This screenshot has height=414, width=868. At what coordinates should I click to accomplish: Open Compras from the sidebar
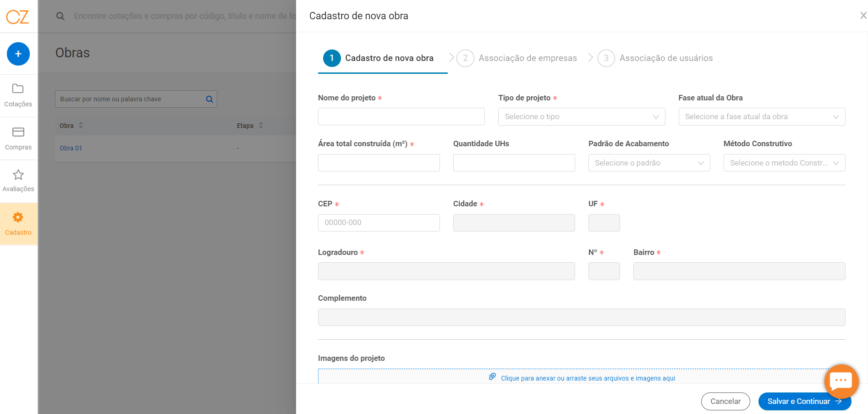click(18, 138)
